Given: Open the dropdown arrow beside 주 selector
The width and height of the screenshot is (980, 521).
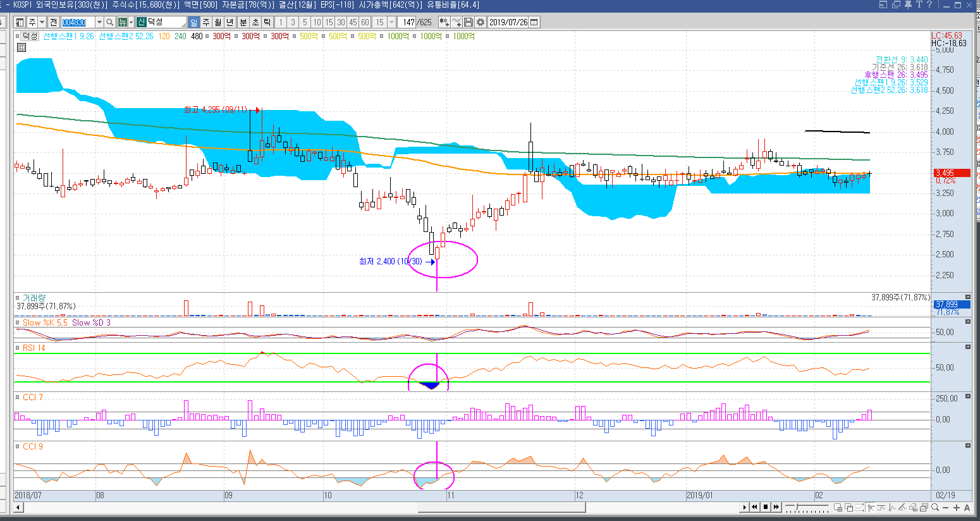Looking at the screenshot, I should (42, 22).
